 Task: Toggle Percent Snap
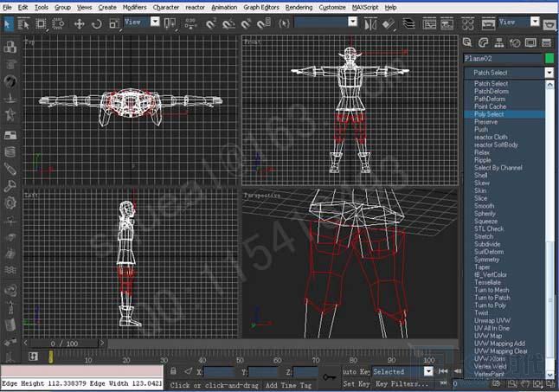click(246, 24)
